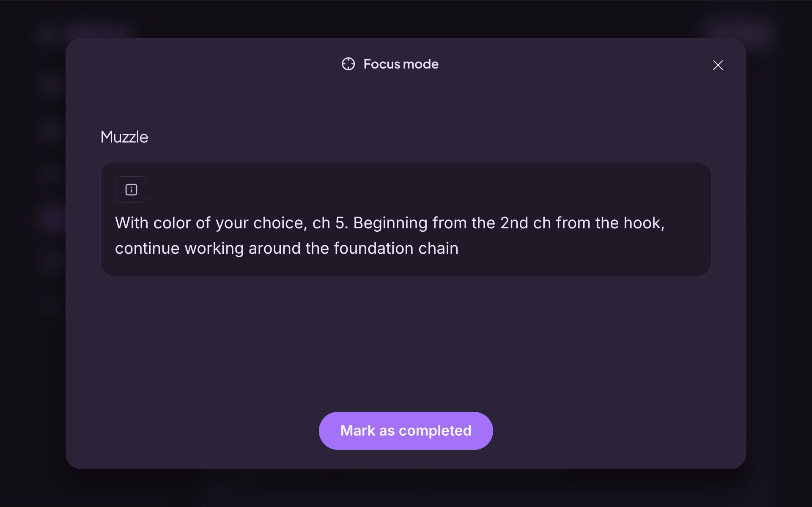812x507 pixels.
Task: Open the info icon in instruction card
Action: coord(131,189)
